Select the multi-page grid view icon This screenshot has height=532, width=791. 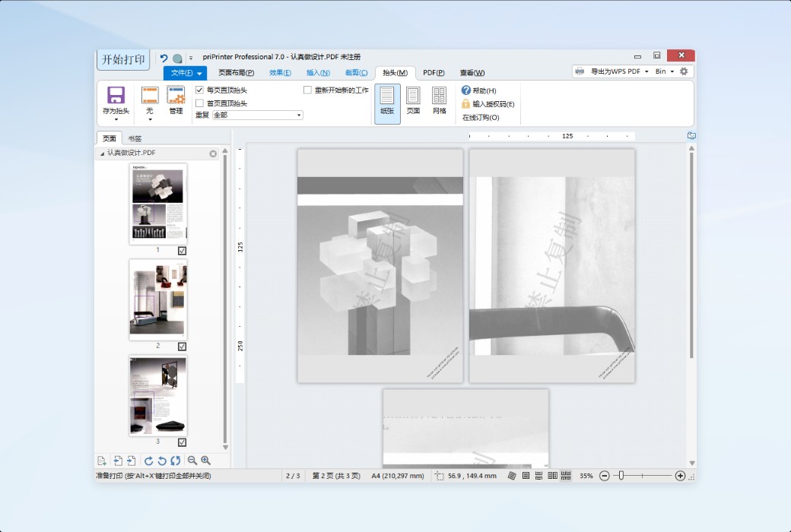(x=566, y=476)
